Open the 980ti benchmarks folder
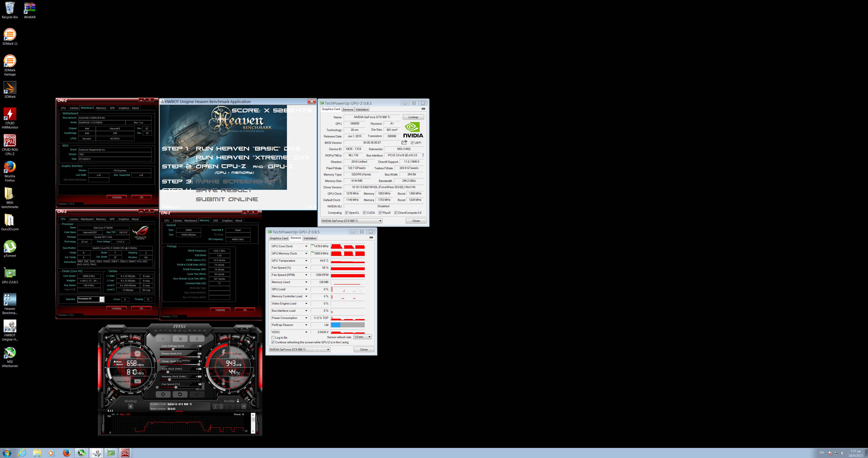Viewport: 868px width, 458px height. point(10,198)
